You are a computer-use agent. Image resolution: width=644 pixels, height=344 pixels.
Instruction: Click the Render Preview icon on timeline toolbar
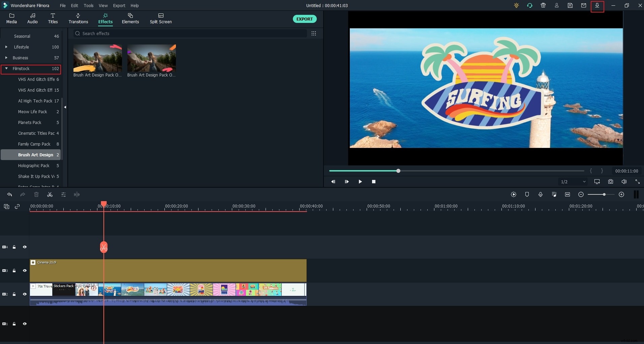pos(514,194)
